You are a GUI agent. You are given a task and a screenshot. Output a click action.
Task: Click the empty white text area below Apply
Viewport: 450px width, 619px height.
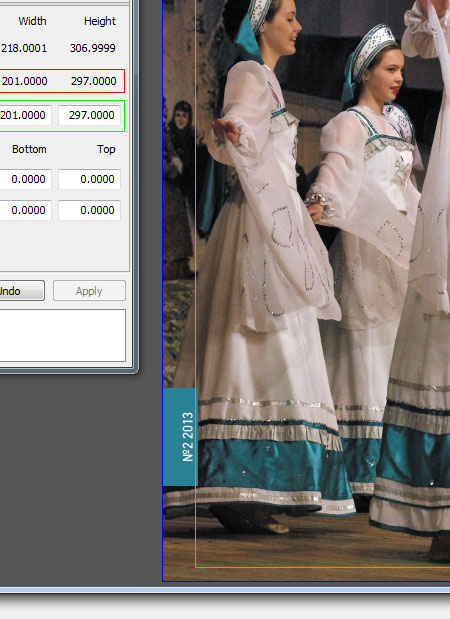(62, 336)
